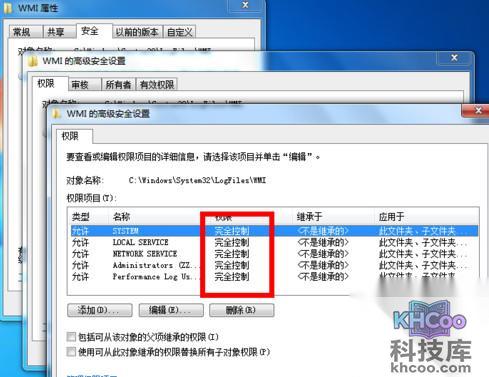Switch to 以前的版本 tab in WMI 属性

[x=137, y=32]
